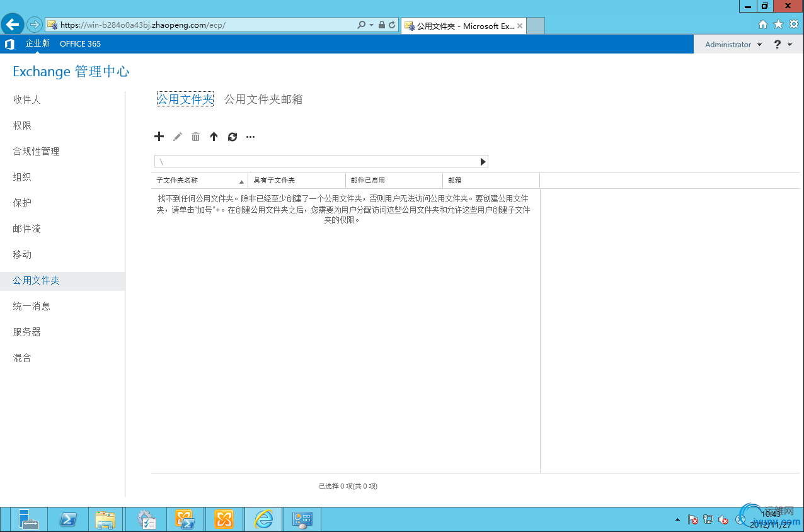Click the address bar search magnifier

click(362, 25)
